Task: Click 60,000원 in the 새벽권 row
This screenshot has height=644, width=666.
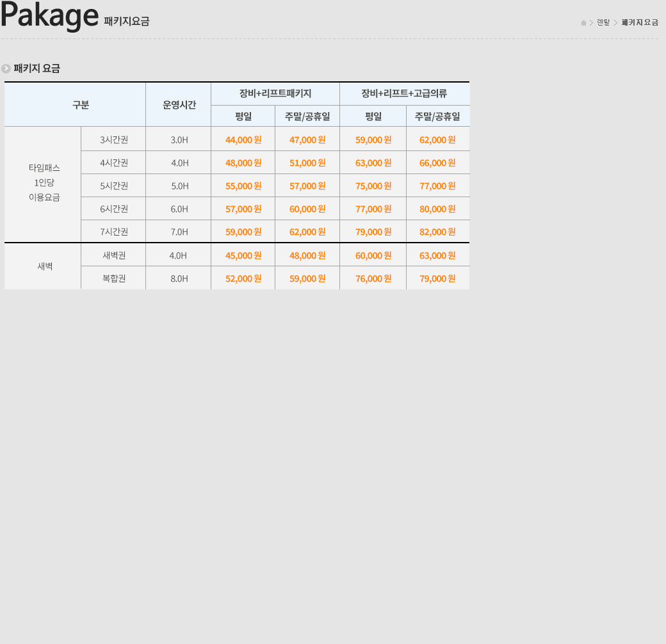Action: [x=373, y=255]
